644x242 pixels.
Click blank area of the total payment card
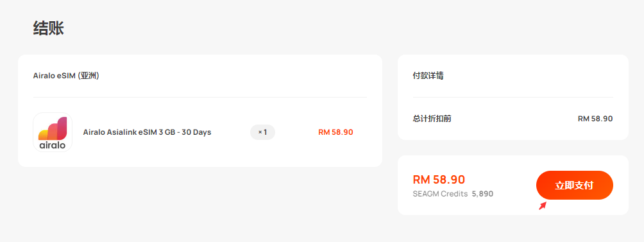(513, 205)
